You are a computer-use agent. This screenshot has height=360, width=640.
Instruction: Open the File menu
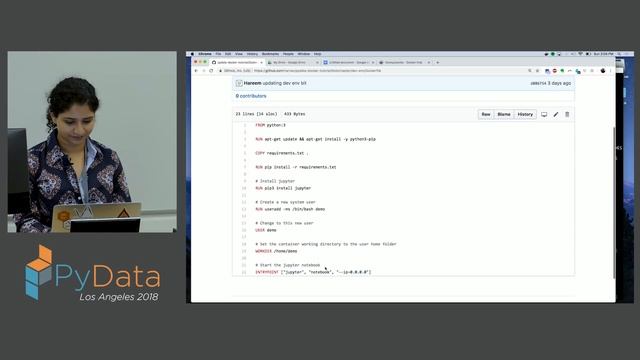click(218, 54)
